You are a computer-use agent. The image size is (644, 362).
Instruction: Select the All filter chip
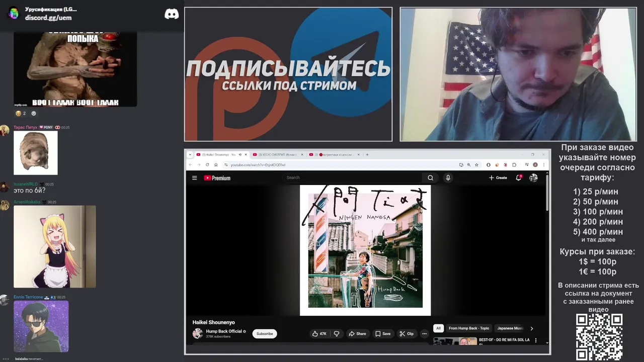tap(438, 328)
